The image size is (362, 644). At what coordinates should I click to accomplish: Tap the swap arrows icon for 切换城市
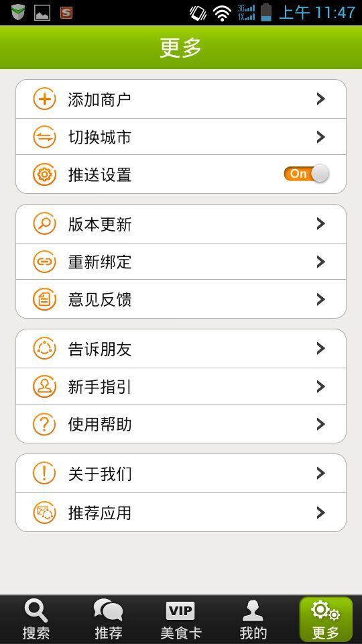click(44, 137)
